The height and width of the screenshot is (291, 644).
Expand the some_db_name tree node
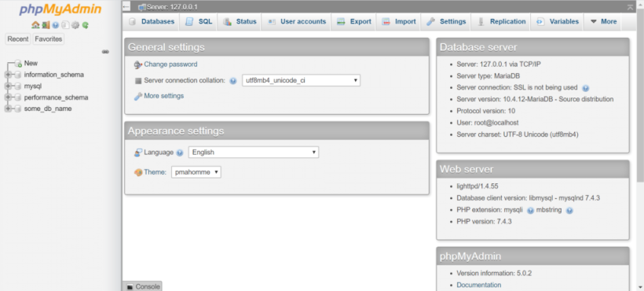click(x=7, y=109)
